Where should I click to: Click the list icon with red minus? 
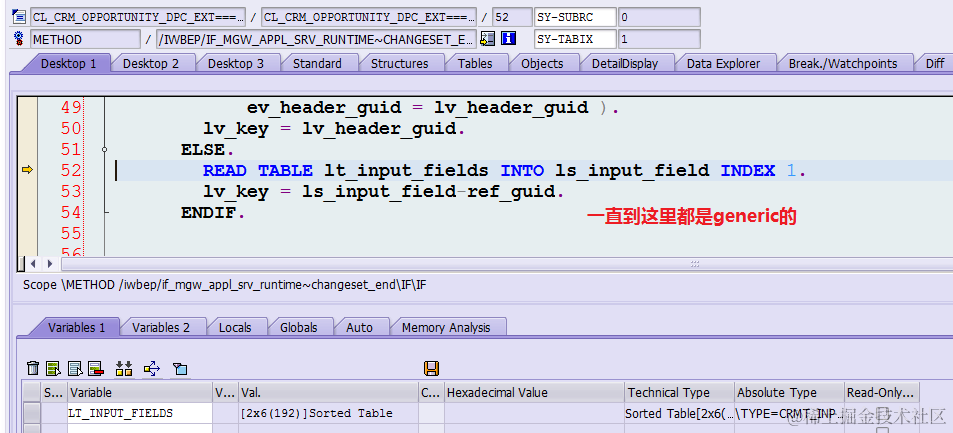click(x=96, y=368)
